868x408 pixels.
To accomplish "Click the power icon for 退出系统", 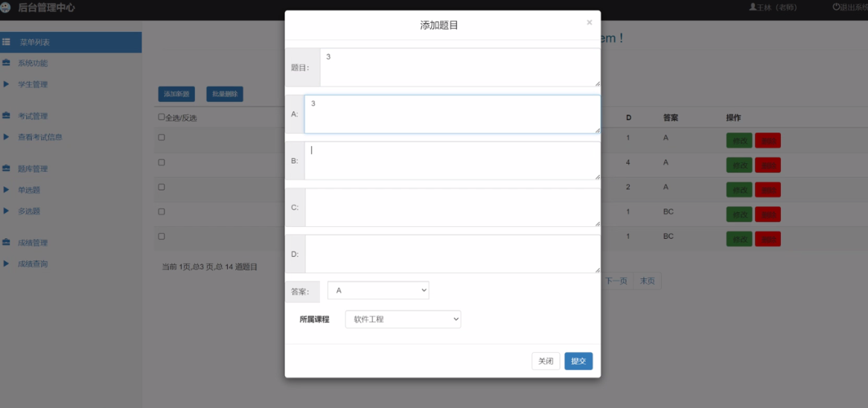I will coord(836,7).
